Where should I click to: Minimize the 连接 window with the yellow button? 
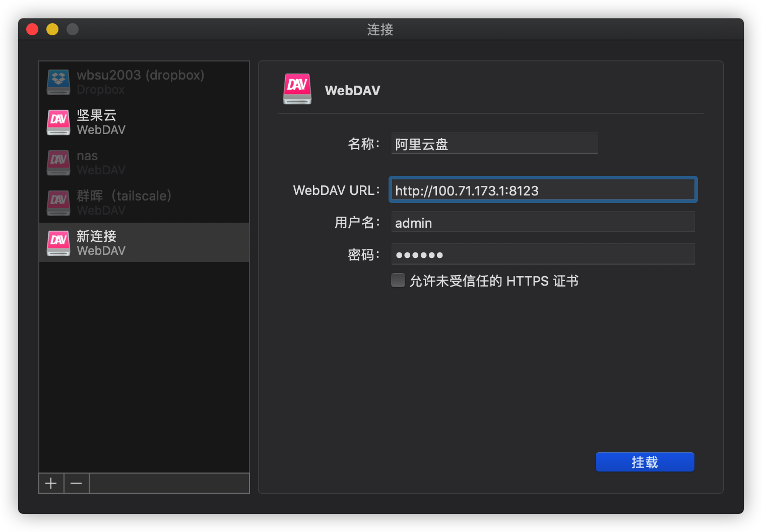pos(52,29)
